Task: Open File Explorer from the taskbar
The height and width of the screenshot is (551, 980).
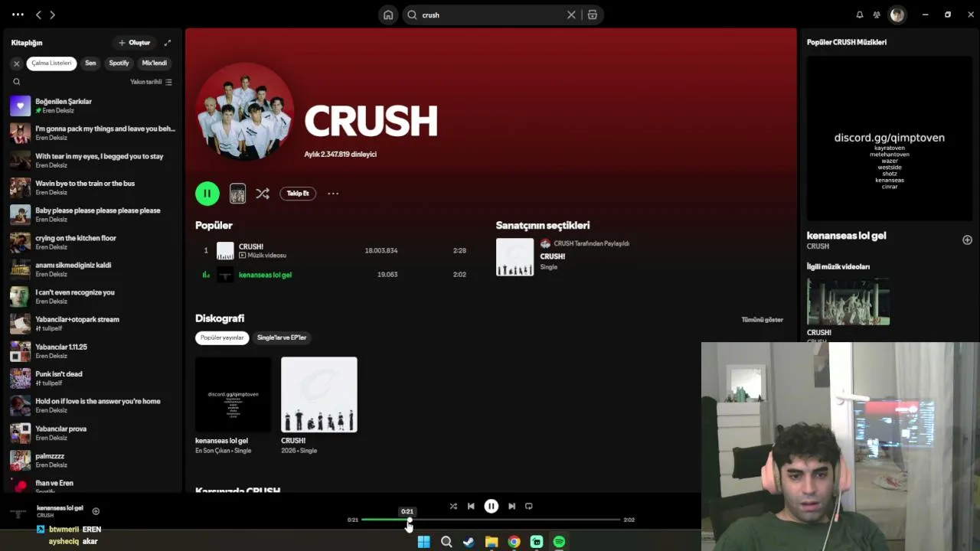Action: click(x=492, y=542)
